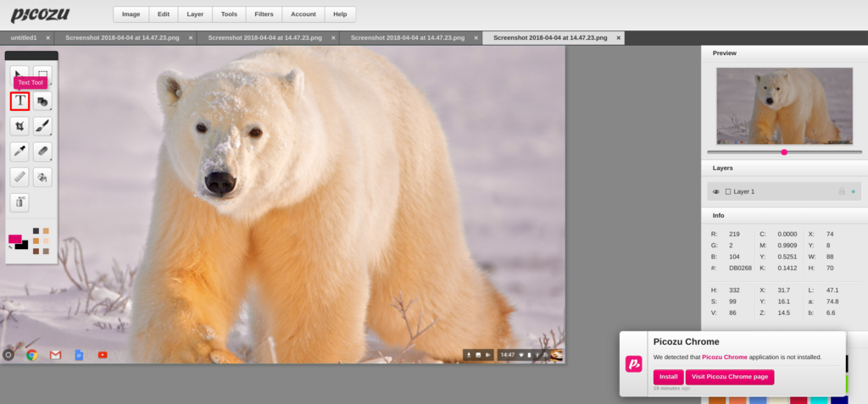Open the Tools menu
The image size is (868, 404).
click(x=229, y=14)
